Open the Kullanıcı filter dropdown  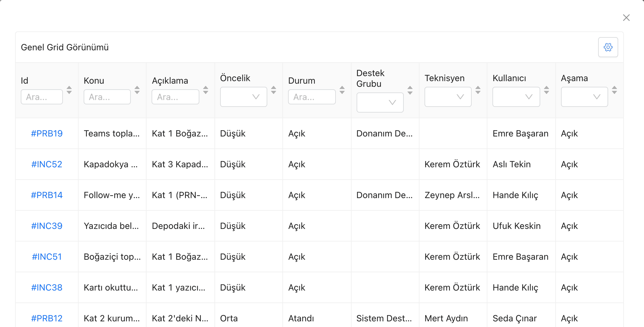(x=516, y=97)
